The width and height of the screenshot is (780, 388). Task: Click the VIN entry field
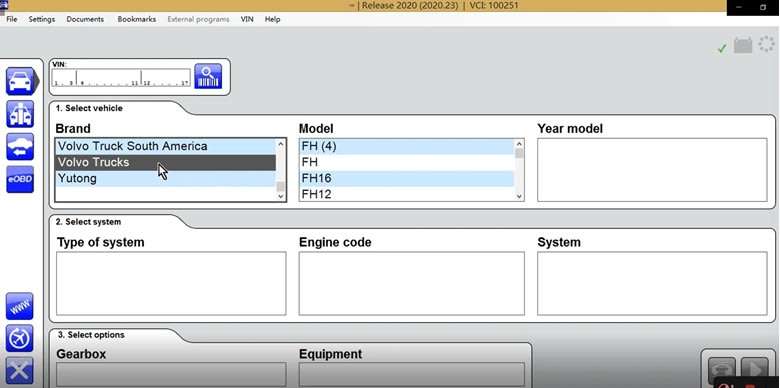[121, 78]
